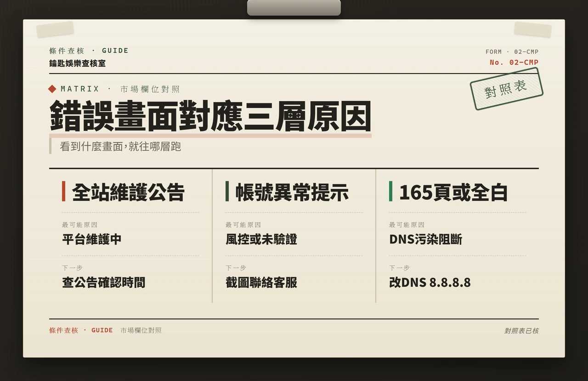Viewport: 588px width, 381px height.
Task: Click the red footer 條件查核 · GUIDE
Action: (x=81, y=330)
